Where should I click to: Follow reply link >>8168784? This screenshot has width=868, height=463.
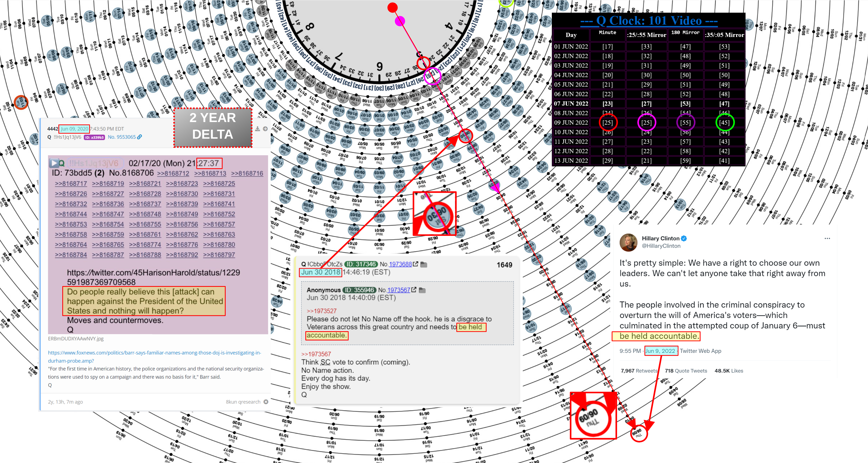pyautogui.click(x=71, y=255)
